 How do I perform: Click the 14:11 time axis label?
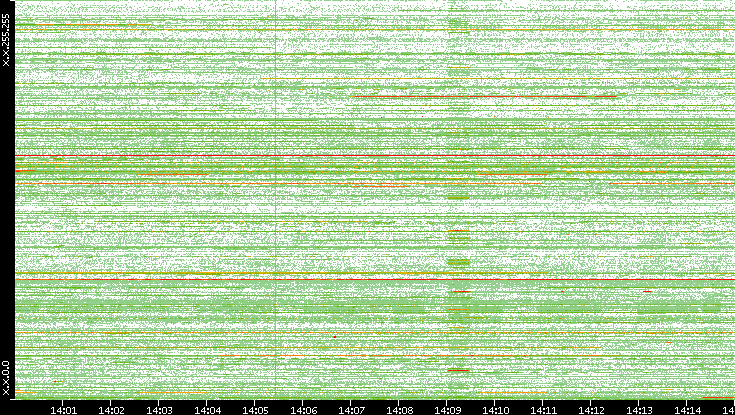[543, 411]
